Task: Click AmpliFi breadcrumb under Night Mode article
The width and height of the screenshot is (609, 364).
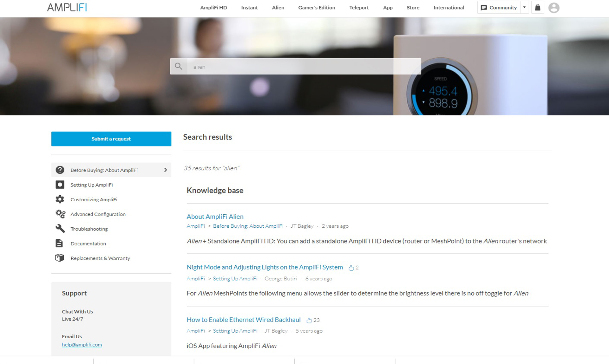Action: pos(196,279)
